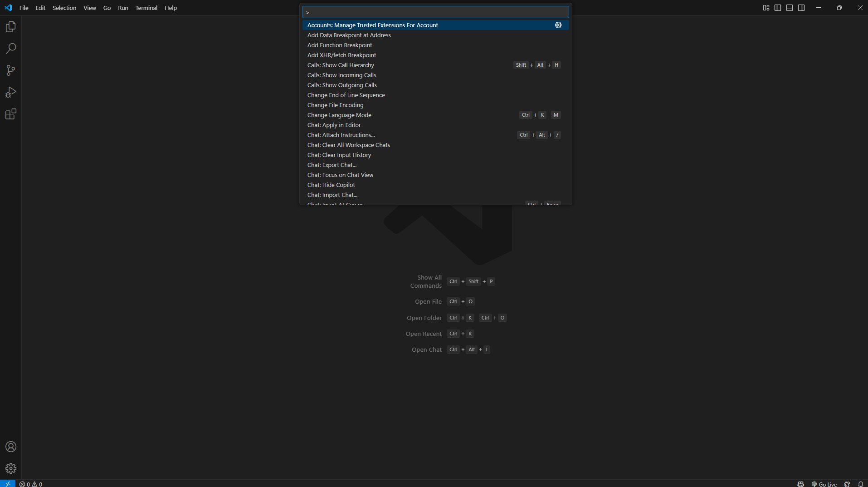
Task: Focus the command palette input field
Action: tap(435, 12)
